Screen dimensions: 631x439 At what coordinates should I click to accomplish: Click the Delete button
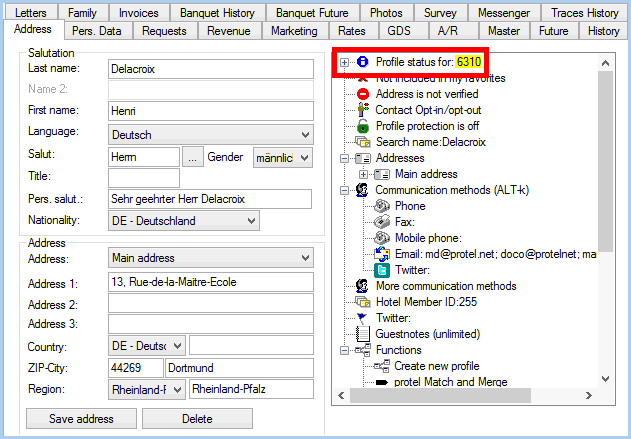point(197,418)
